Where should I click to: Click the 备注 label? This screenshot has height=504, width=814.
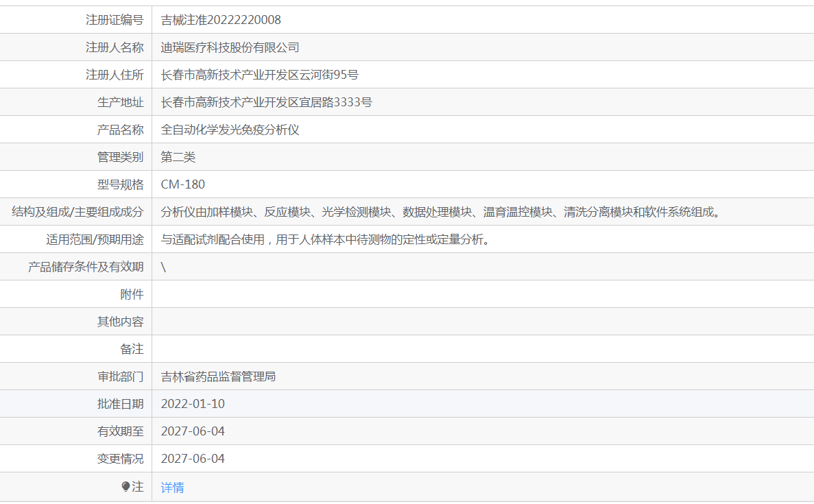click(x=132, y=349)
